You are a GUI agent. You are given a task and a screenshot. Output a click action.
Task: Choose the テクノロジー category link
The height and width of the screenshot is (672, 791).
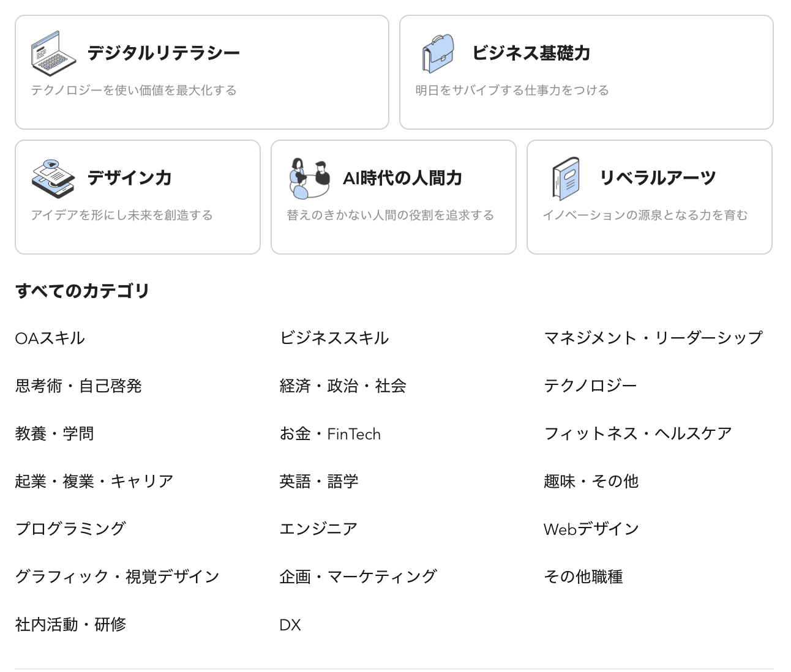click(591, 386)
